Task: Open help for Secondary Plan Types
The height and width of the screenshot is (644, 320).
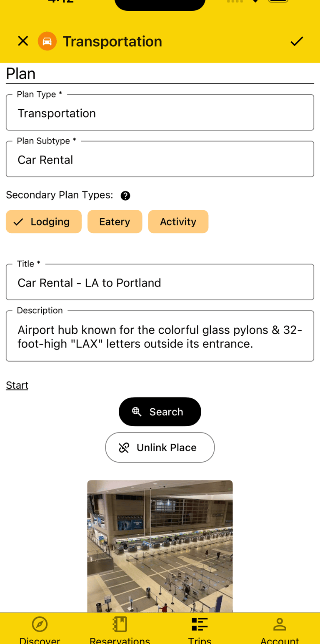Action: click(125, 196)
